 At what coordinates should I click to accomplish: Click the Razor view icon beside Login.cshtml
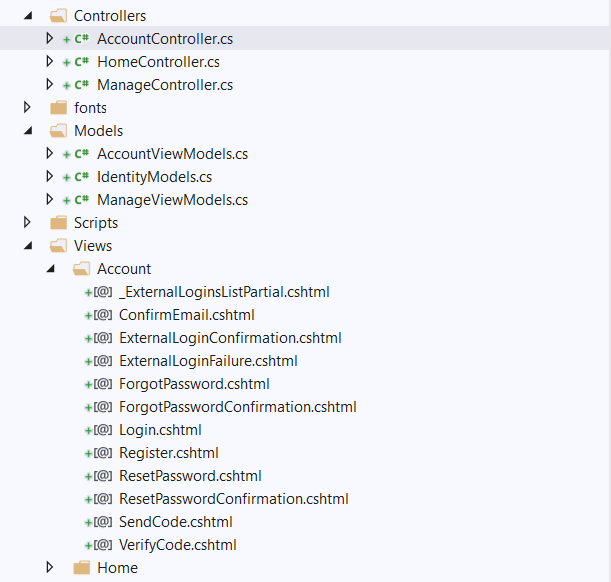pos(103,430)
